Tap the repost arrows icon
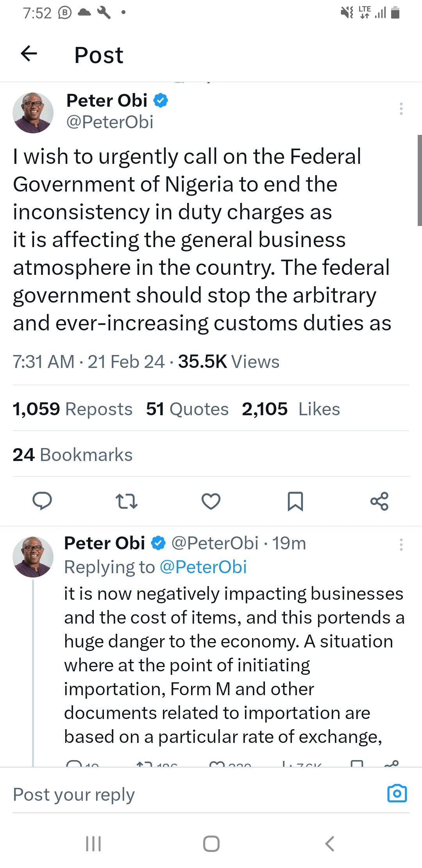Viewport: 422px width, 868px height. tap(127, 501)
